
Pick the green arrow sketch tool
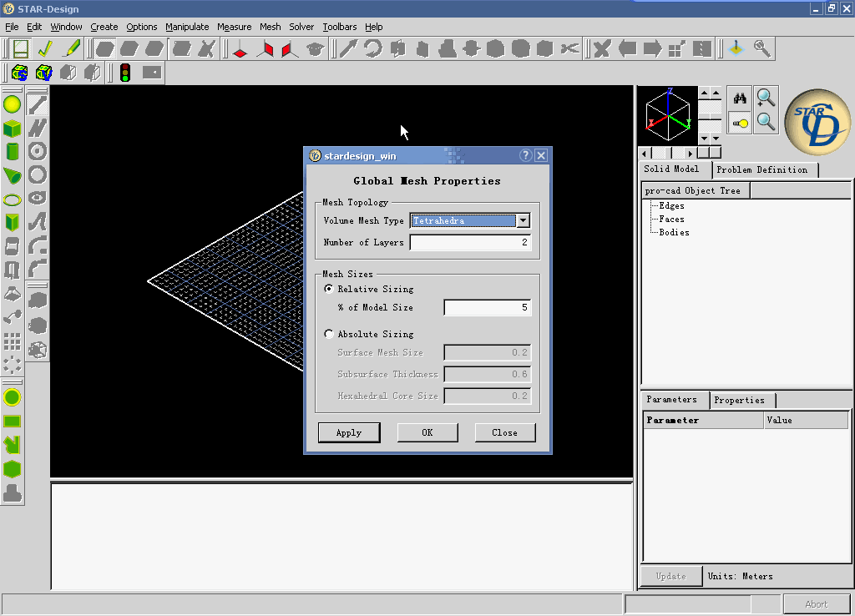[12, 445]
